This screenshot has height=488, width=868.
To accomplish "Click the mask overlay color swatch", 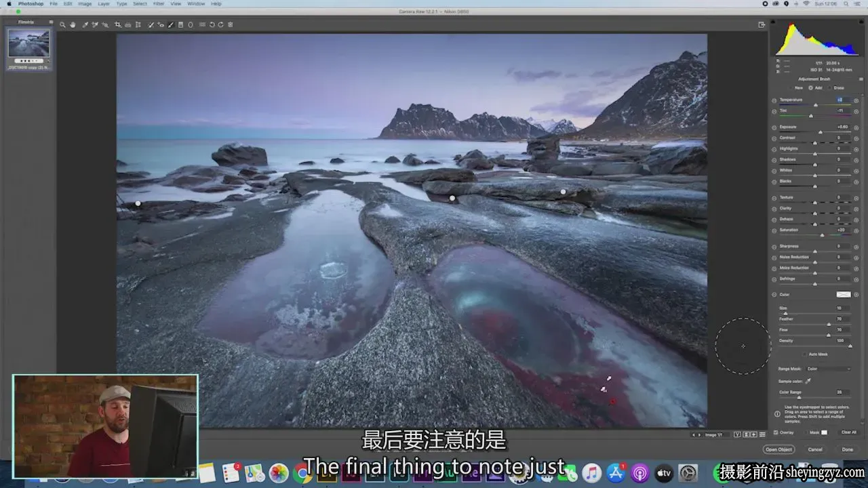I will point(825,432).
